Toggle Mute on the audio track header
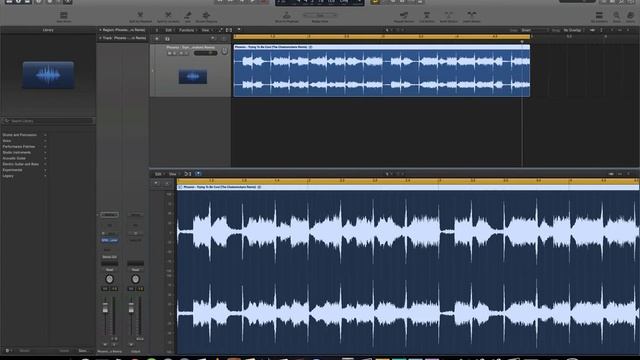The width and height of the screenshot is (640, 360). click(170, 53)
